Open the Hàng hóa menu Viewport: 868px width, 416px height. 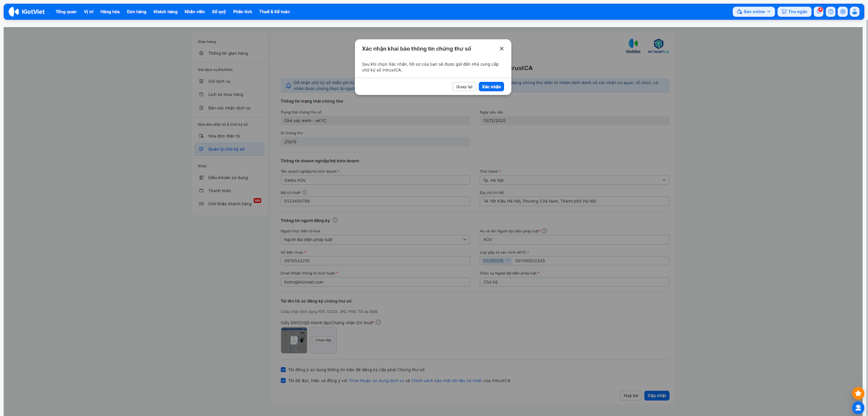pyautogui.click(x=110, y=11)
